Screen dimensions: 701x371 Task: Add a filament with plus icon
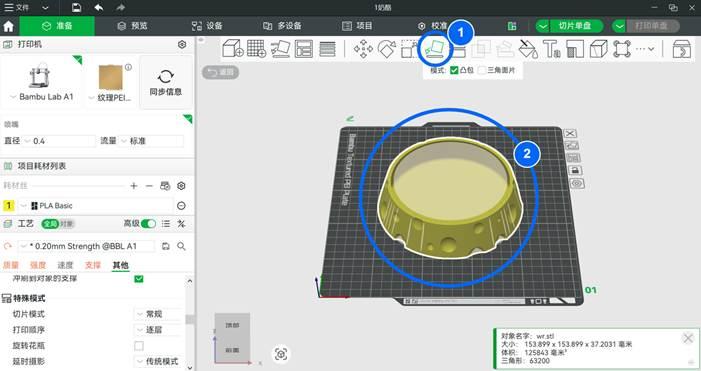pos(134,186)
